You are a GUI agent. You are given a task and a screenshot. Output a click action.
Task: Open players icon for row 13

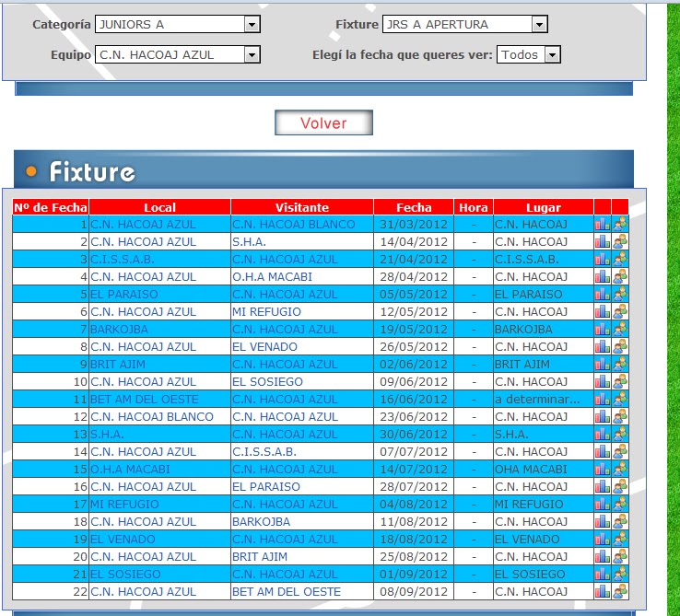tap(620, 434)
